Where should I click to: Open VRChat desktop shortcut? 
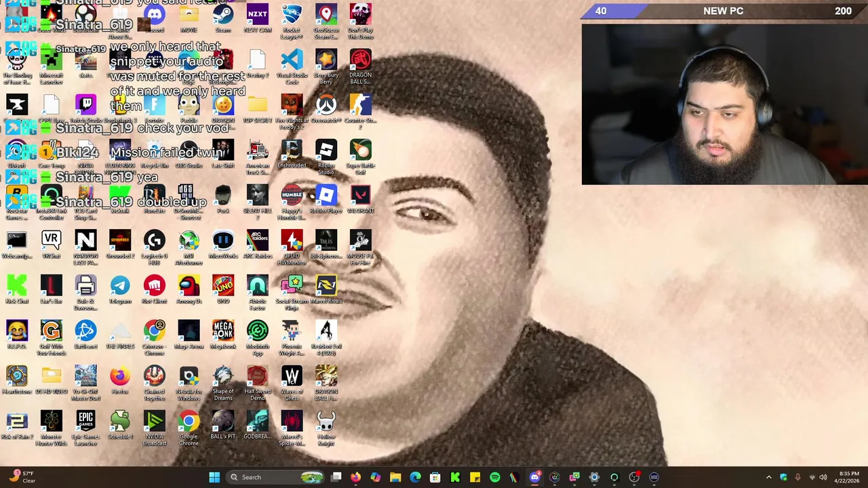[x=51, y=245]
